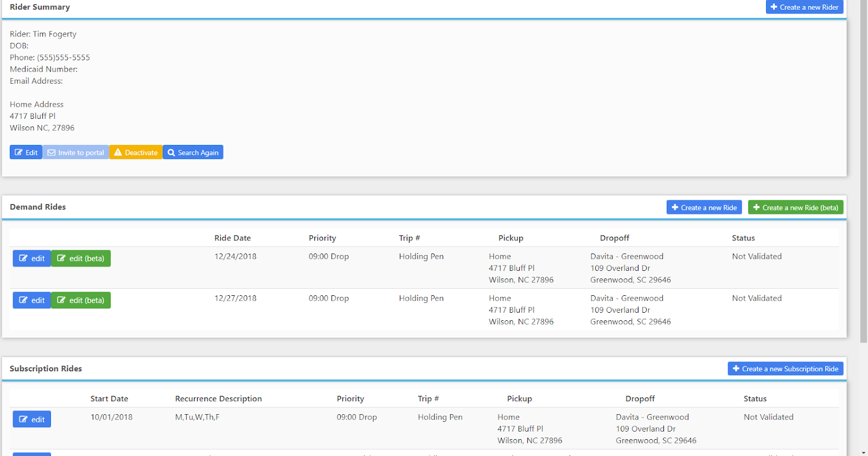
Task: Select the Demand Rides Priority column header
Action: tap(322, 238)
